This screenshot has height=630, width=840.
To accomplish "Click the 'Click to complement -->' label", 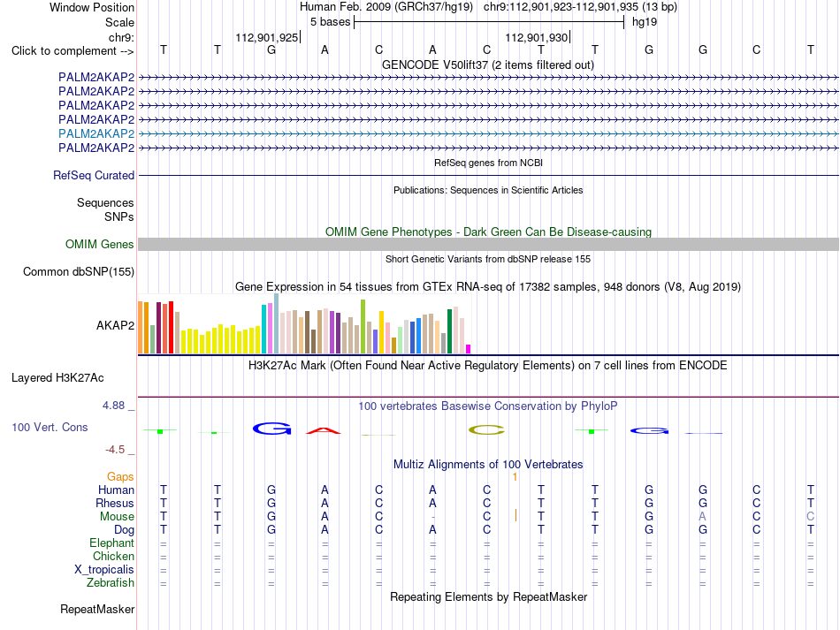I will 73,51.
